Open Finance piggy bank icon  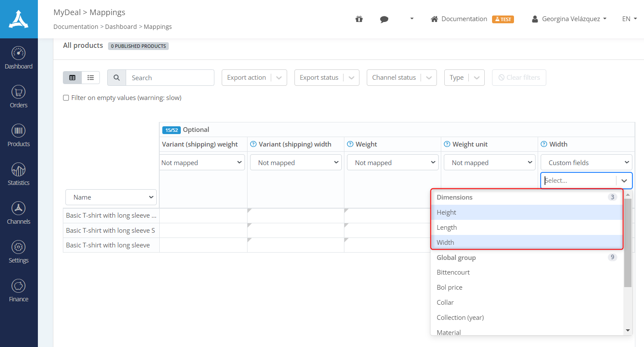click(x=19, y=286)
